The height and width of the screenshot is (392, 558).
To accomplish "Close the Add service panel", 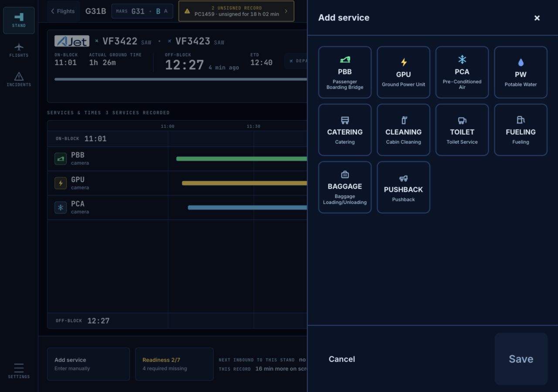I will [537, 18].
